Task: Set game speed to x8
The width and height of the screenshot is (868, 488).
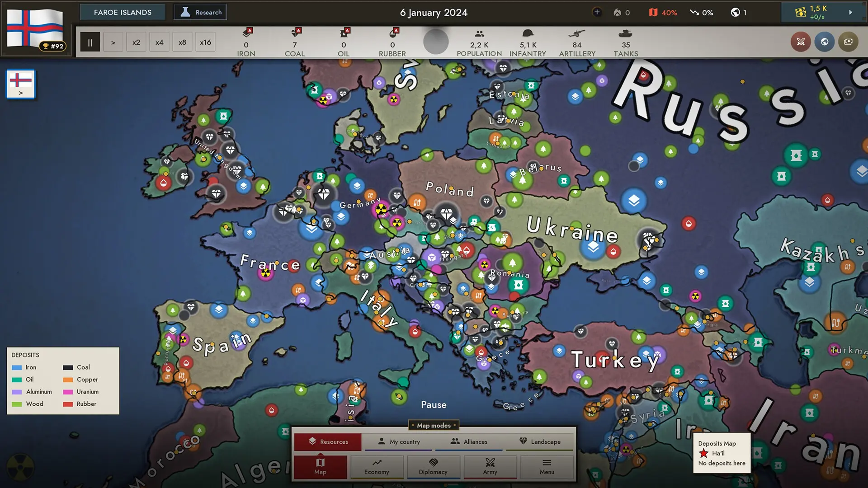Action: click(182, 42)
